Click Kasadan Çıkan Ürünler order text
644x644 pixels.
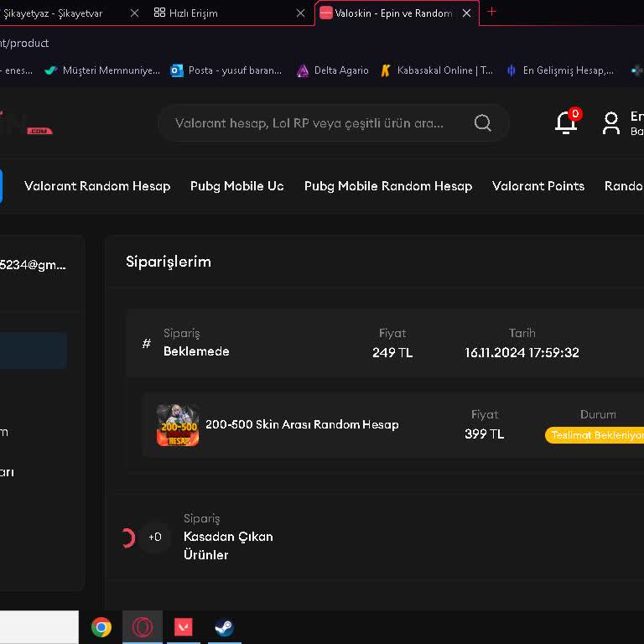[228, 545]
